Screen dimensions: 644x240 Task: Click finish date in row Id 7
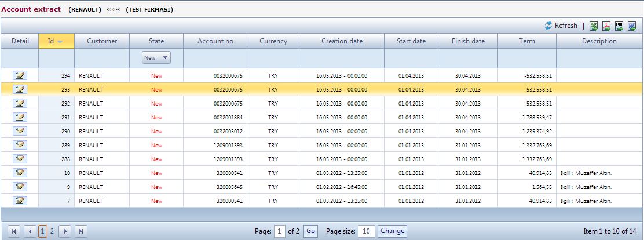point(468,201)
